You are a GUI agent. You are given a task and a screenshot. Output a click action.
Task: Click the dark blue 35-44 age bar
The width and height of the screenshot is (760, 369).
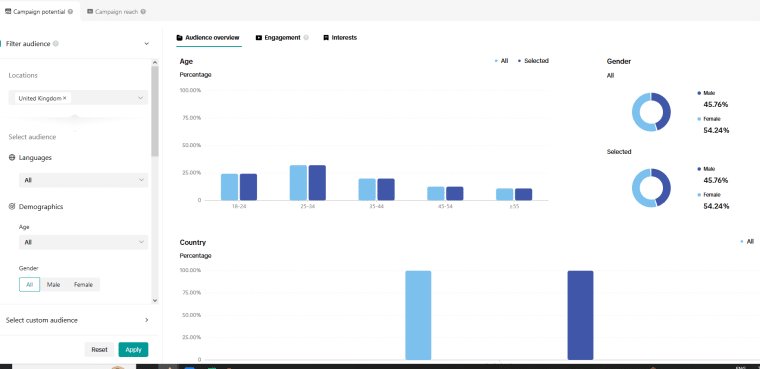click(x=386, y=190)
